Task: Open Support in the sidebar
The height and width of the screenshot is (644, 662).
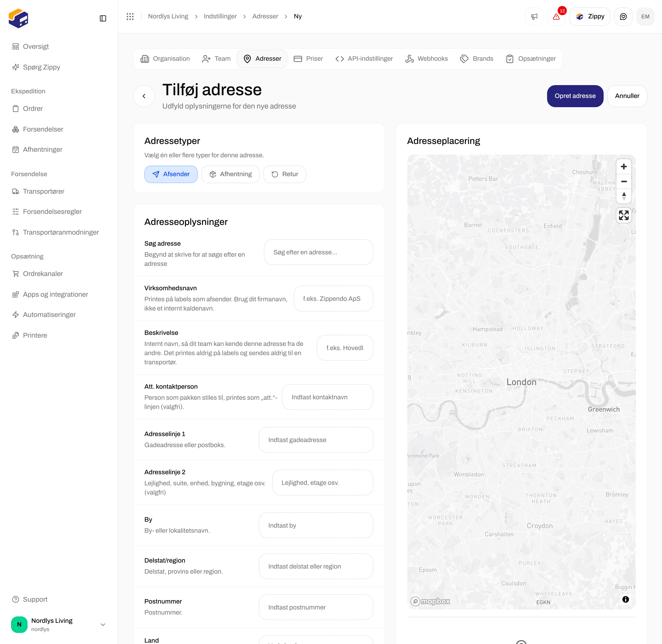Action: pos(59,599)
